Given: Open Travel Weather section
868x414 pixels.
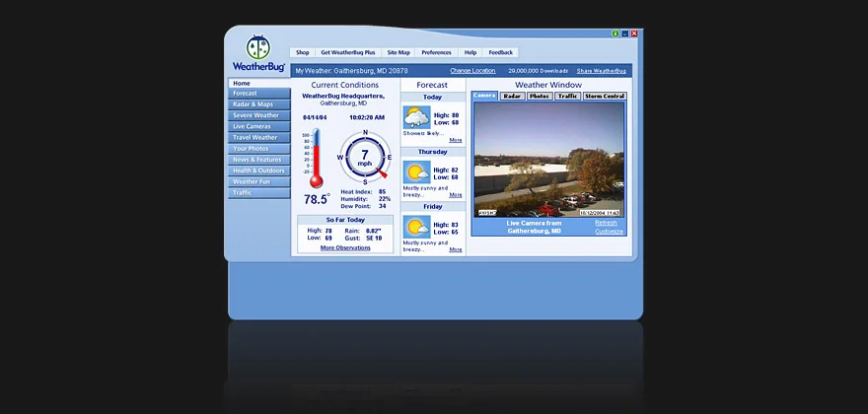Looking at the screenshot, I should pos(259,138).
